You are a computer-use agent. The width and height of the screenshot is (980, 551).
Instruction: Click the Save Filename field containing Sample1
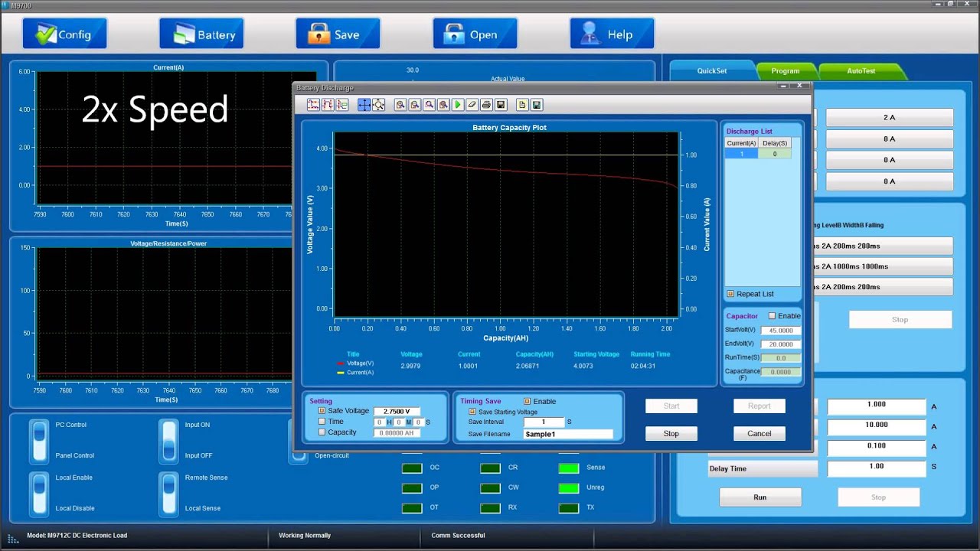coord(568,434)
